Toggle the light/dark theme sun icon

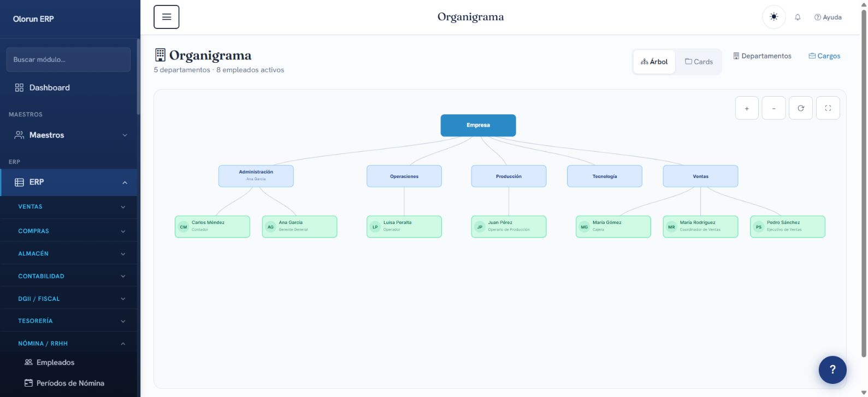pyautogui.click(x=773, y=17)
